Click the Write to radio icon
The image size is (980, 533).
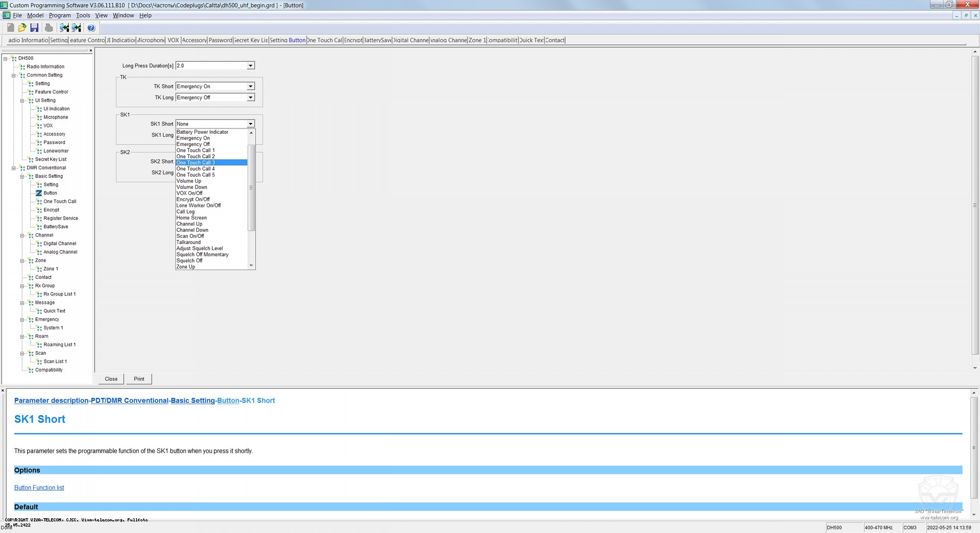point(77,28)
